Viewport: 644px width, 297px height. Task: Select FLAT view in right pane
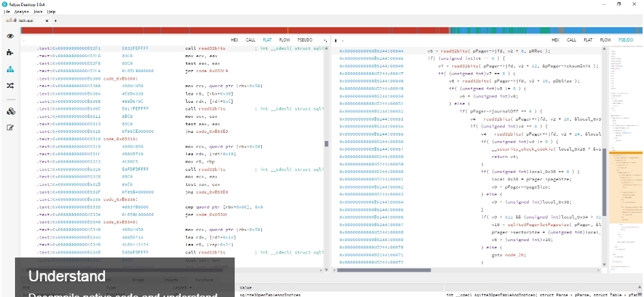pyautogui.click(x=587, y=40)
